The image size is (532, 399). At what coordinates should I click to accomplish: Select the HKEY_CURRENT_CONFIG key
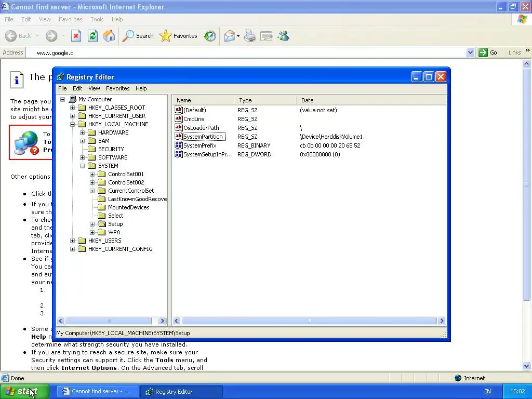(x=120, y=249)
